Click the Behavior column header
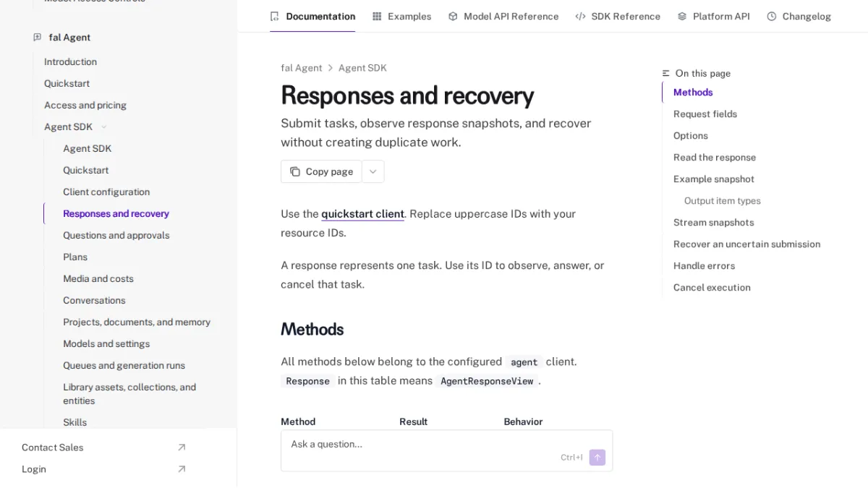This screenshot has height=488, width=868. tap(523, 421)
